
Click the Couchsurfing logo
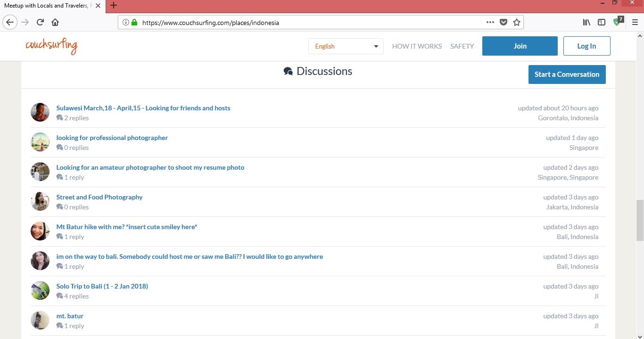[x=51, y=46]
